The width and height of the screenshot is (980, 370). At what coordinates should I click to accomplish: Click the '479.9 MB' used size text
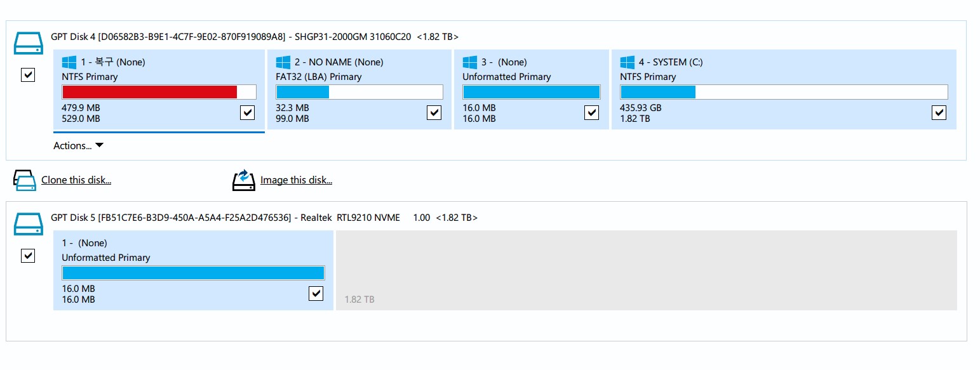[x=81, y=108]
